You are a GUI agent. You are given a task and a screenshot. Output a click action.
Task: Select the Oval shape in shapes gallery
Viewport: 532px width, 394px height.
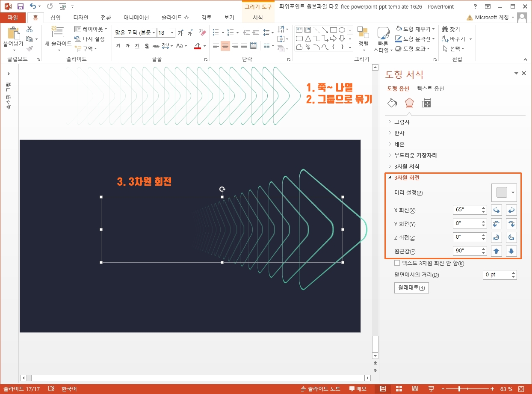click(x=342, y=30)
